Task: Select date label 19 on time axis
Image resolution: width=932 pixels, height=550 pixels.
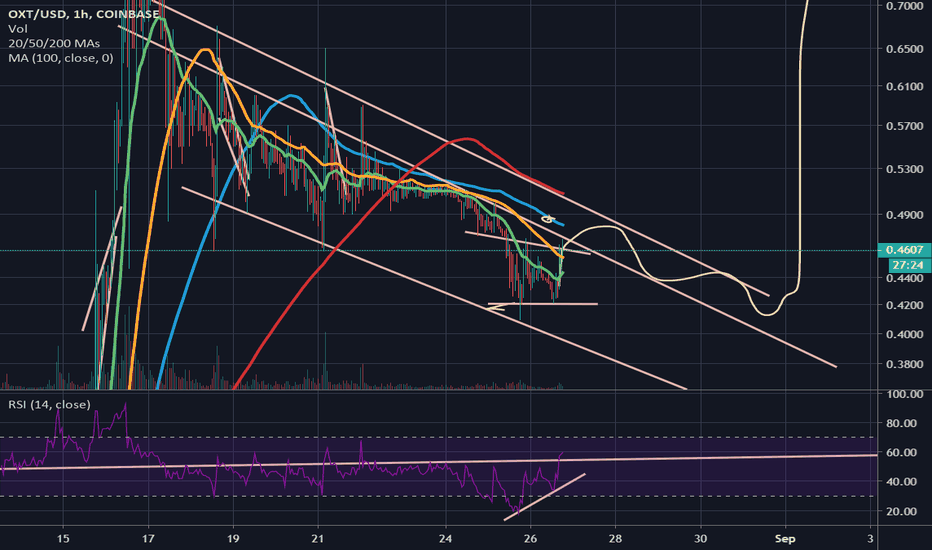Action: click(x=233, y=539)
